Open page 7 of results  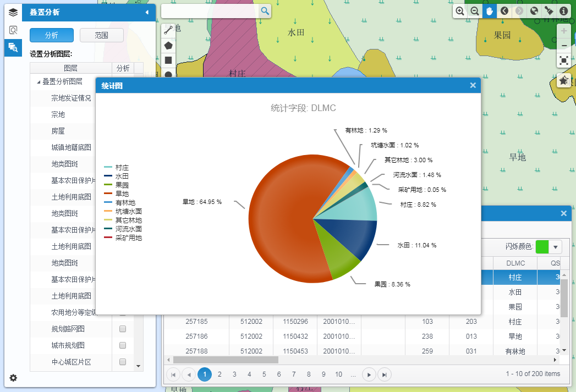tap(294, 374)
